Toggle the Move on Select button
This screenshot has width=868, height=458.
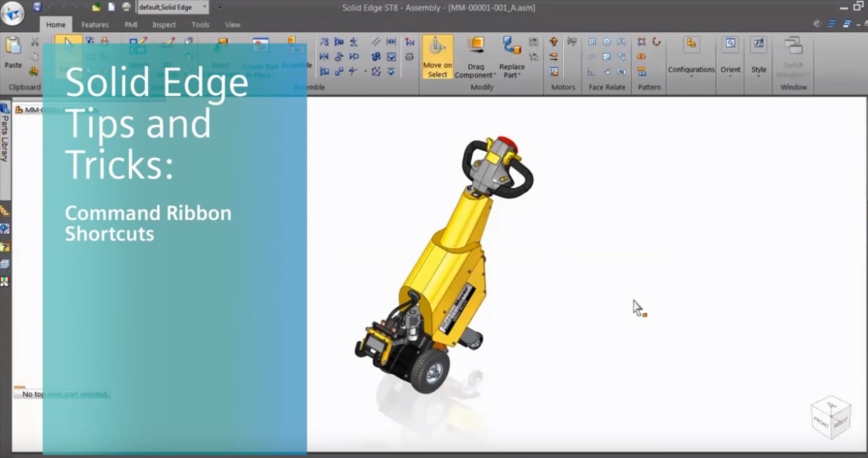(437, 57)
